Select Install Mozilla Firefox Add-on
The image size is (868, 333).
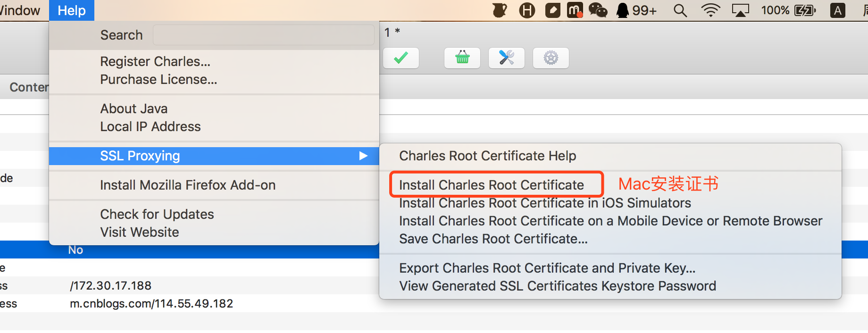[x=188, y=185]
